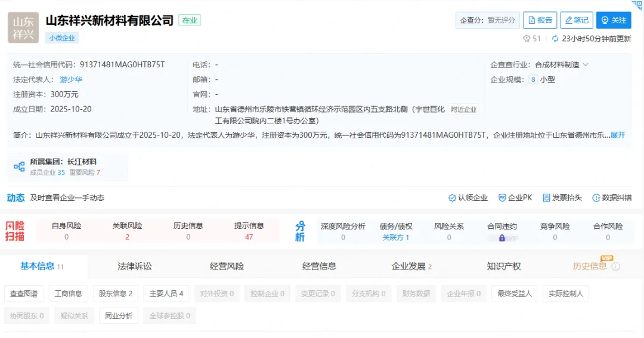644x338 pixels.
Task: Select the 财务数据 sub-tab
Action: point(416,294)
